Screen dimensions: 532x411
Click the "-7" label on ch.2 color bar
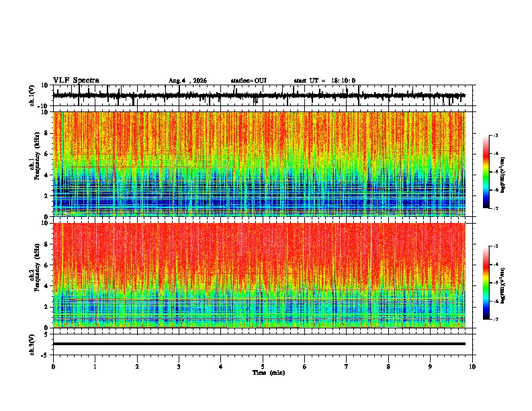[496, 319]
